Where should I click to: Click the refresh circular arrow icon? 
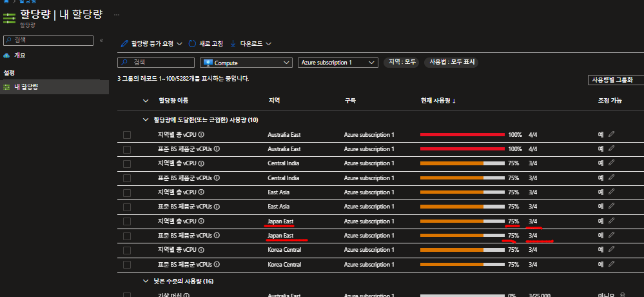192,44
